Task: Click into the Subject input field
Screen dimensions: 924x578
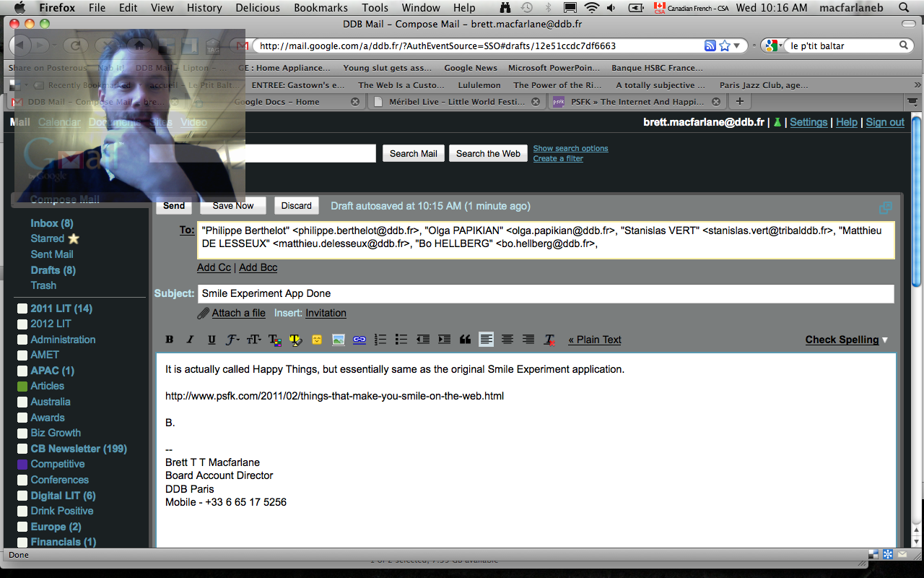Action: pos(545,294)
